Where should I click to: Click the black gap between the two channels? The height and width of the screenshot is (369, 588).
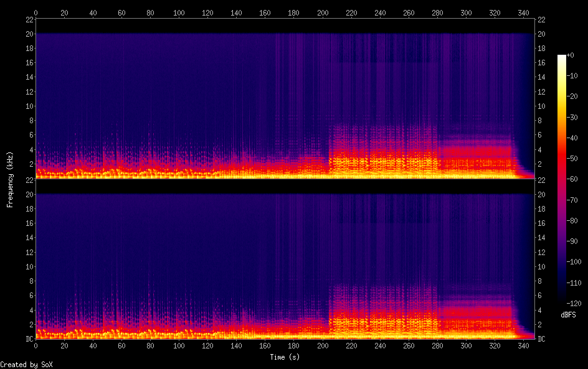(x=285, y=186)
